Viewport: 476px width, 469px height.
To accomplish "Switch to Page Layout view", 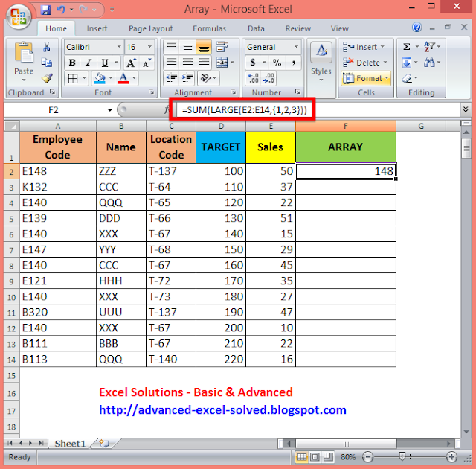I will 315,457.
